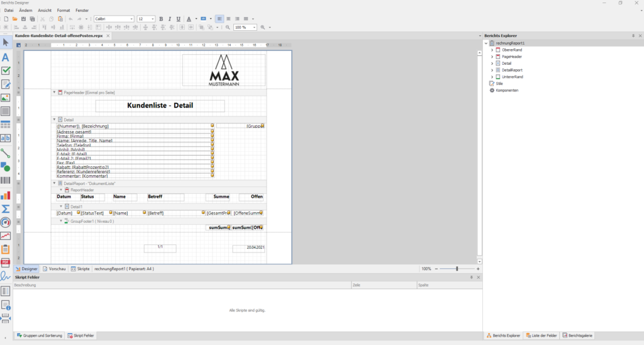
Task: Click the zoom slider at bottom right
Action: [x=457, y=269]
